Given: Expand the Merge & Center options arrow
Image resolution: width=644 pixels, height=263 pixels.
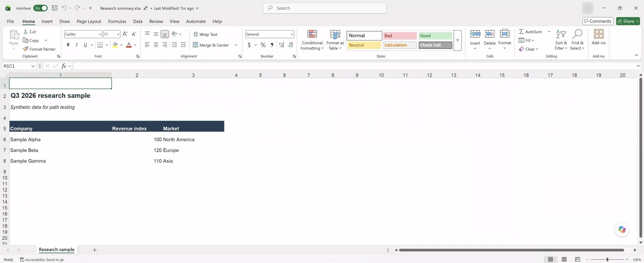Looking at the screenshot, I should pyautogui.click(x=236, y=45).
